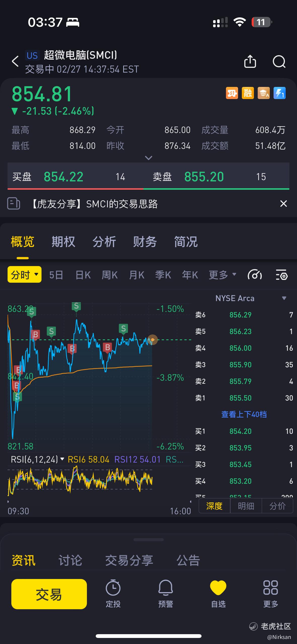Open RSI(6,12,24) indicator dropdown
297x644 pixels.
(38, 460)
